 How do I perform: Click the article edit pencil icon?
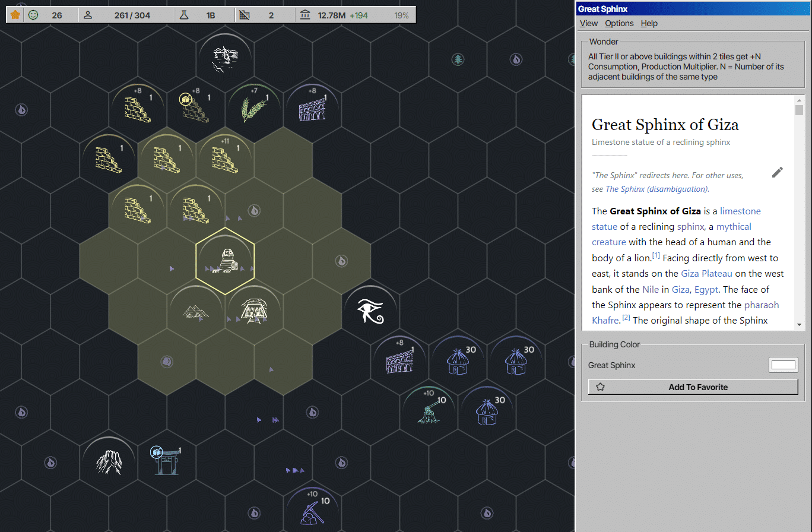tap(778, 172)
